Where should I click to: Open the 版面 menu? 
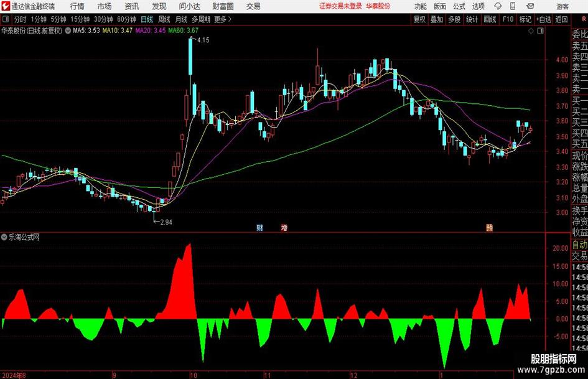(x=440, y=6)
